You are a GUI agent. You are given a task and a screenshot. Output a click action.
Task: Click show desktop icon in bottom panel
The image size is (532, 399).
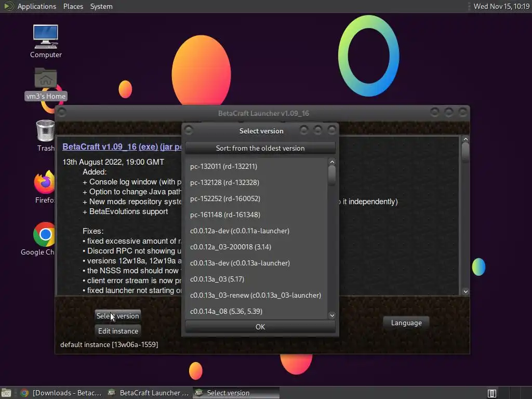pyautogui.click(x=6, y=393)
